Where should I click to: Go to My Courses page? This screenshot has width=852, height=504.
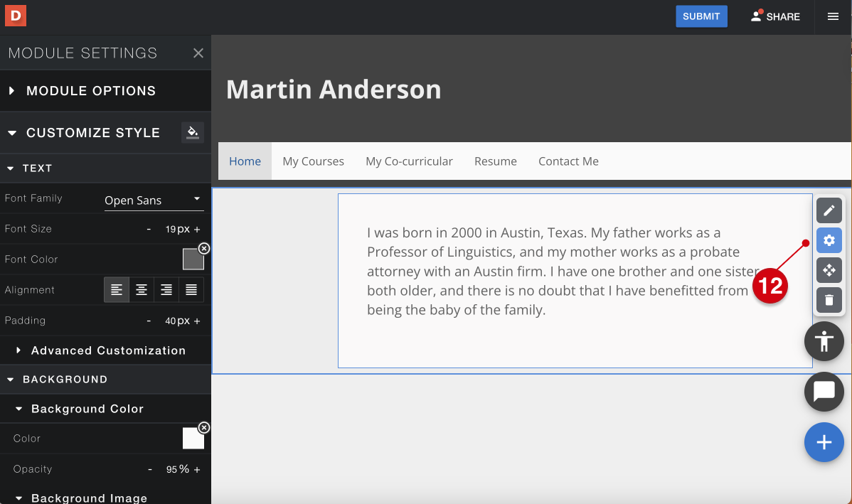coord(313,161)
